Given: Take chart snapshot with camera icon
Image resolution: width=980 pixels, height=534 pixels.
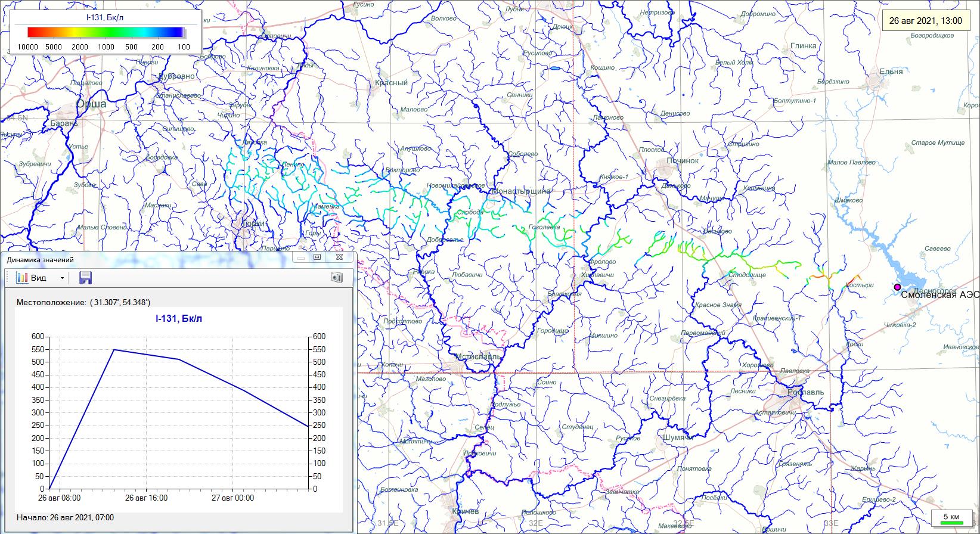Looking at the screenshot, I should [337, 278].
